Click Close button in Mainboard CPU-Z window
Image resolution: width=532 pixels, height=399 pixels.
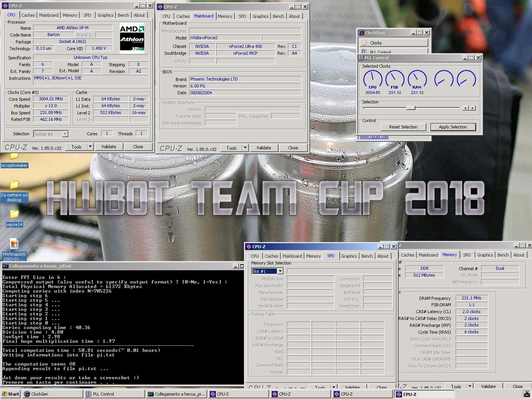(x=293, y=148)
